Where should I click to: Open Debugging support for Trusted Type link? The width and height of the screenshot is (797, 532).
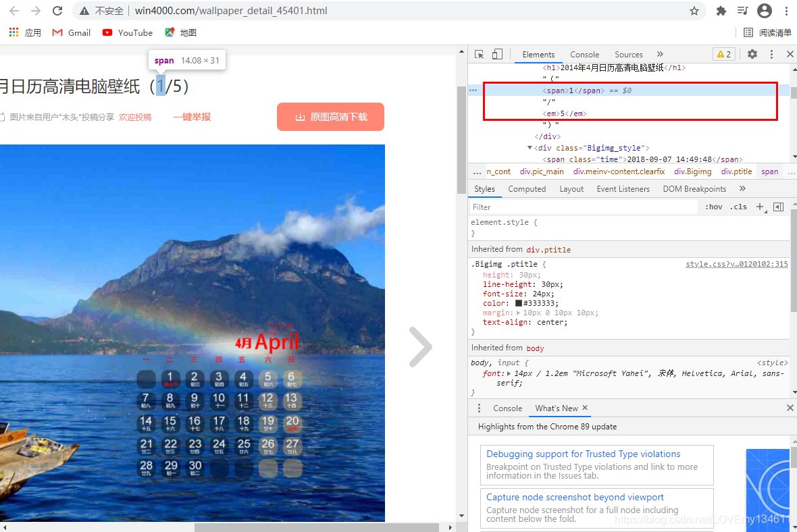(583, 454)
